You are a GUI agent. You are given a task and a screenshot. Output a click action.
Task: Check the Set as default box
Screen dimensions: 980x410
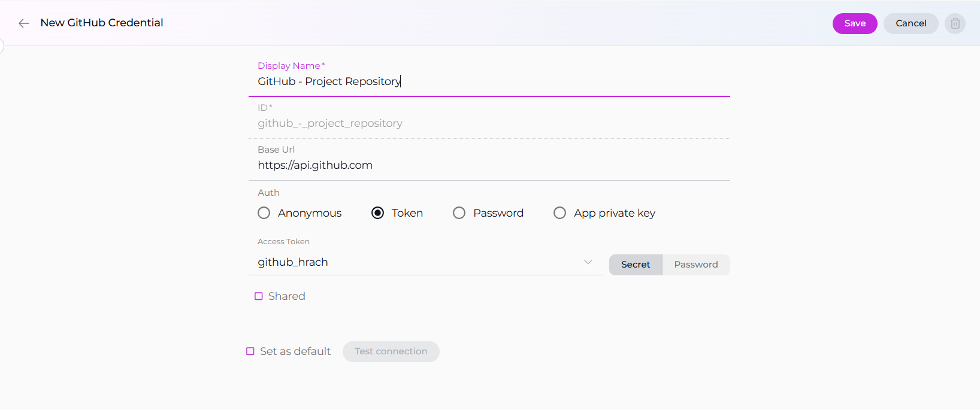pos(250,351)
